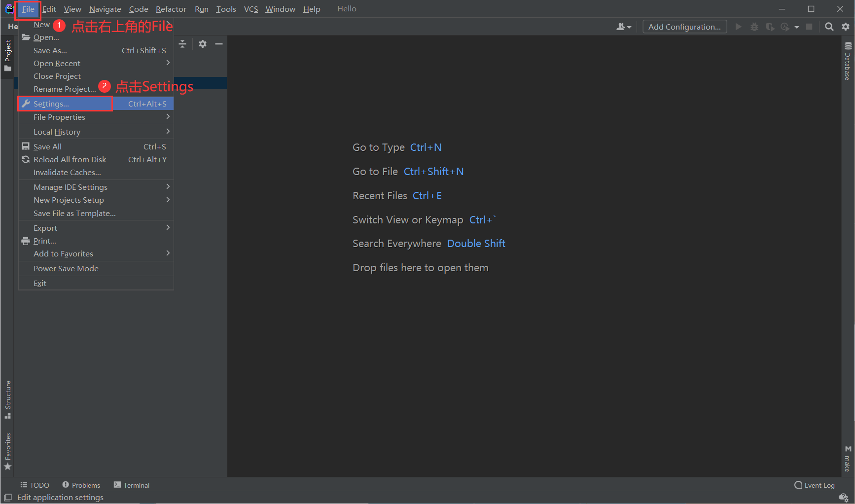
Task: Expand the Open Recent submenu
Action: click(x=57, y=63)
